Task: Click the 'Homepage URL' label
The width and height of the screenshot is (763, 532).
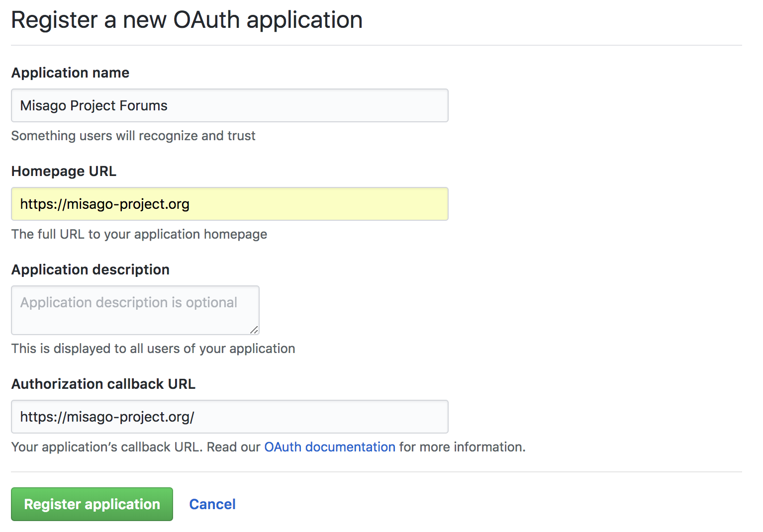Action: [64, 171]
